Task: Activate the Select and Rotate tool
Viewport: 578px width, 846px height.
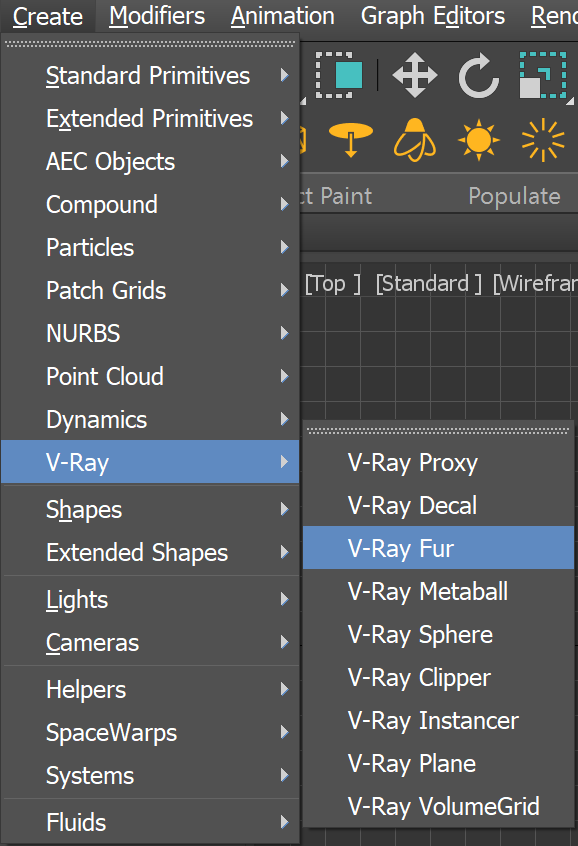Action: [x=478, y=76]
